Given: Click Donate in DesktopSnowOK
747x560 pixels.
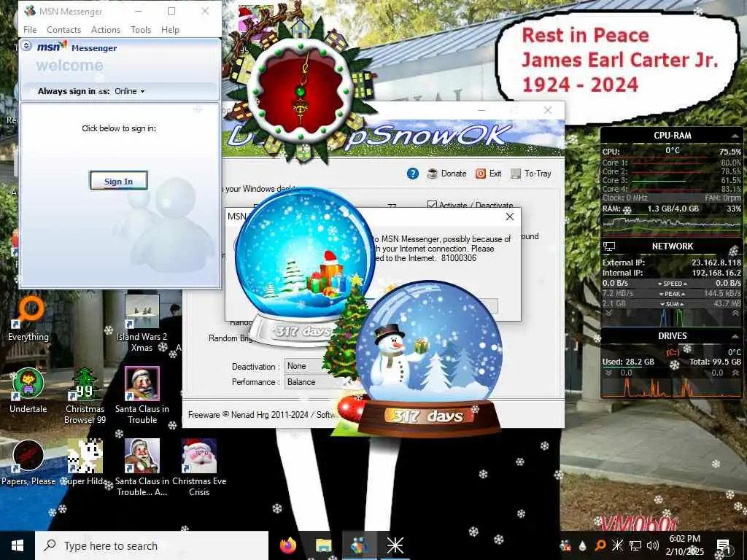Looking at the screenshot, I should (446, 174).
